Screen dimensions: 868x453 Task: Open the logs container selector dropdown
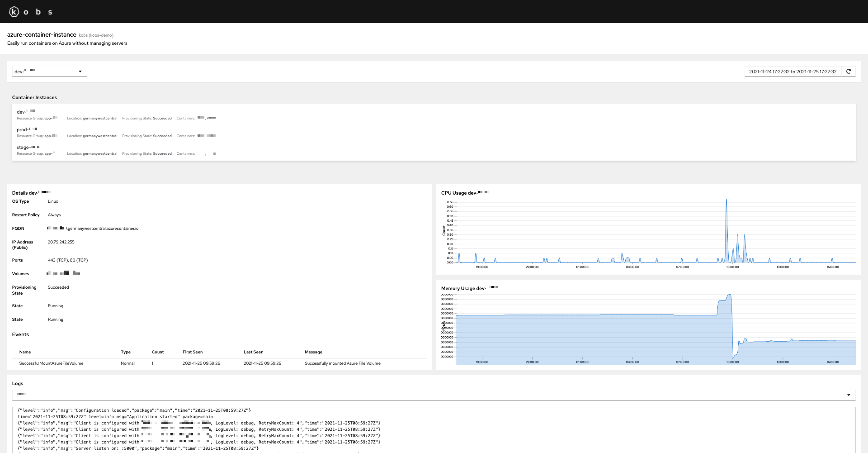click(434, 395)
